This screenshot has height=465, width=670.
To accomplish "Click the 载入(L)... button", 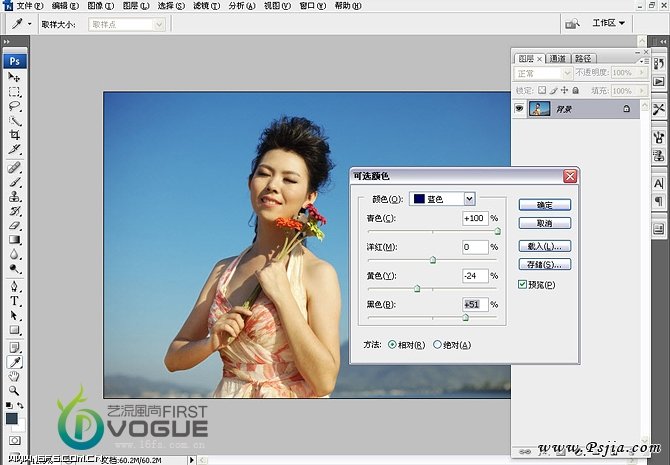I will point(544,245).
